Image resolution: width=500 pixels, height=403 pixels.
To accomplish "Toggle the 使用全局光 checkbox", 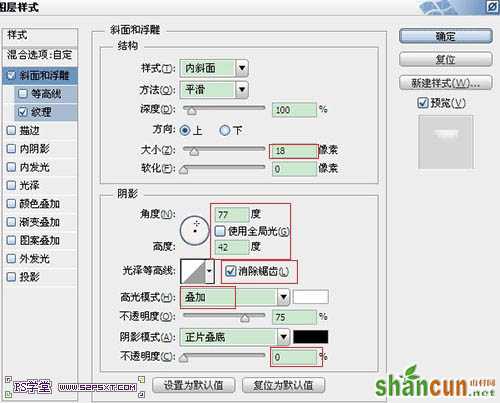I will click(220, 231).
